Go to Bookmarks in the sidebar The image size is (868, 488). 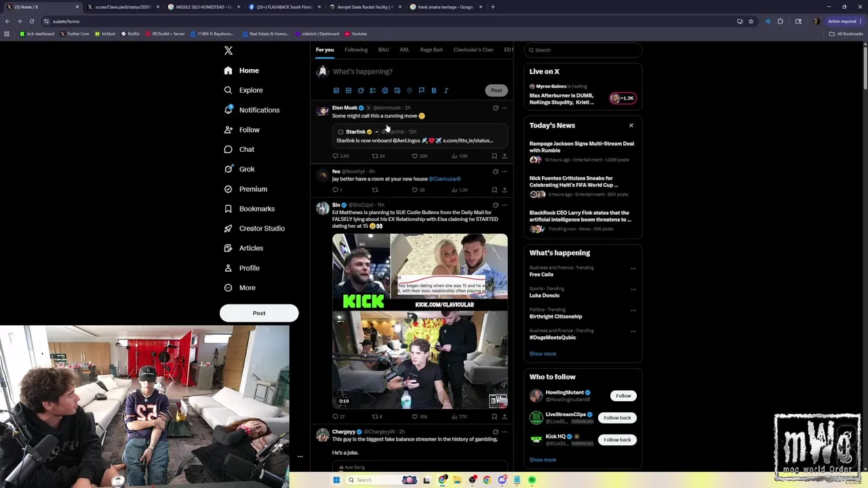tap(249, 209)
